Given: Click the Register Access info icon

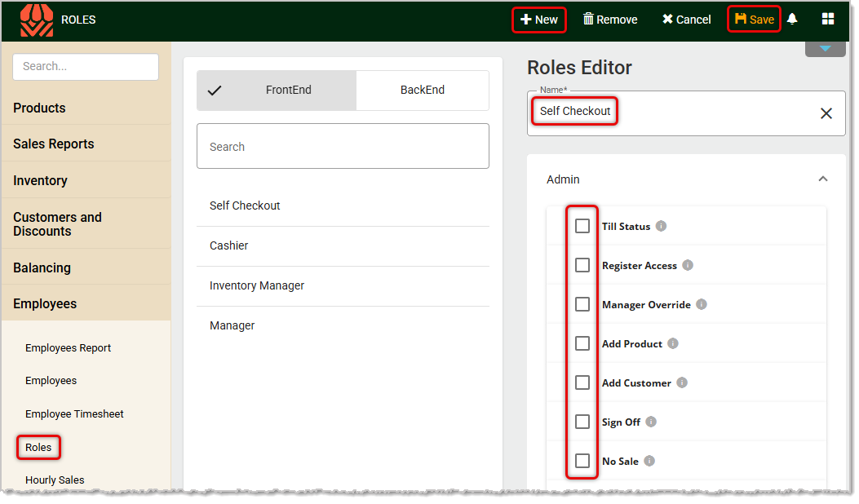Looking at the screenshot, I should tap(688, 265).
